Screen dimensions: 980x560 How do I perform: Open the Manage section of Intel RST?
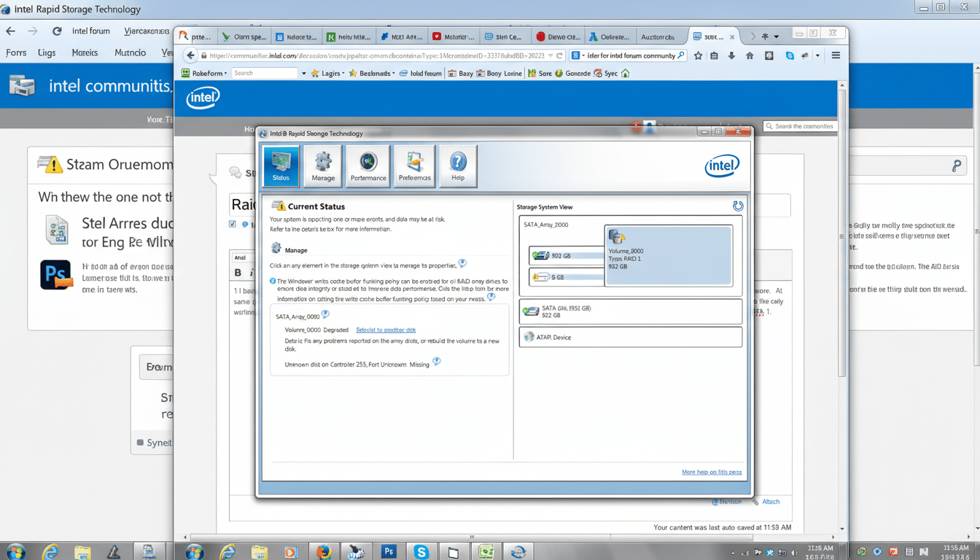click(323, 166)
